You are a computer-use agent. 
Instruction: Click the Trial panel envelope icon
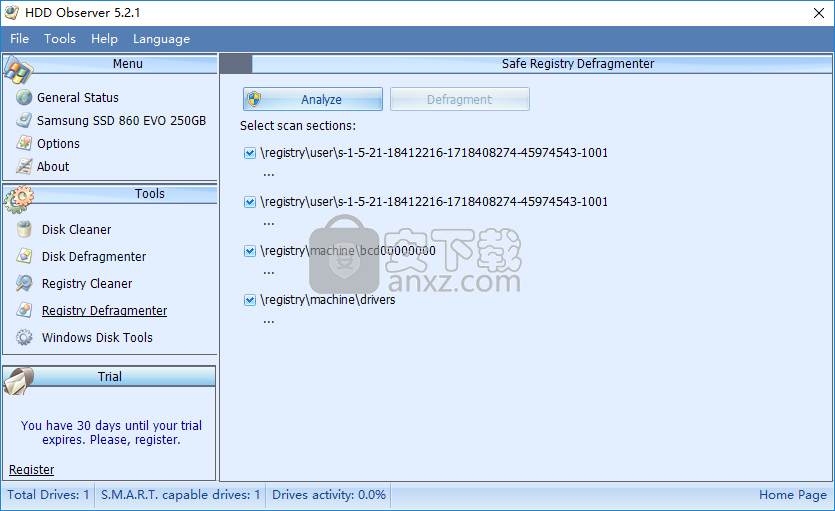tap(19, 381)
